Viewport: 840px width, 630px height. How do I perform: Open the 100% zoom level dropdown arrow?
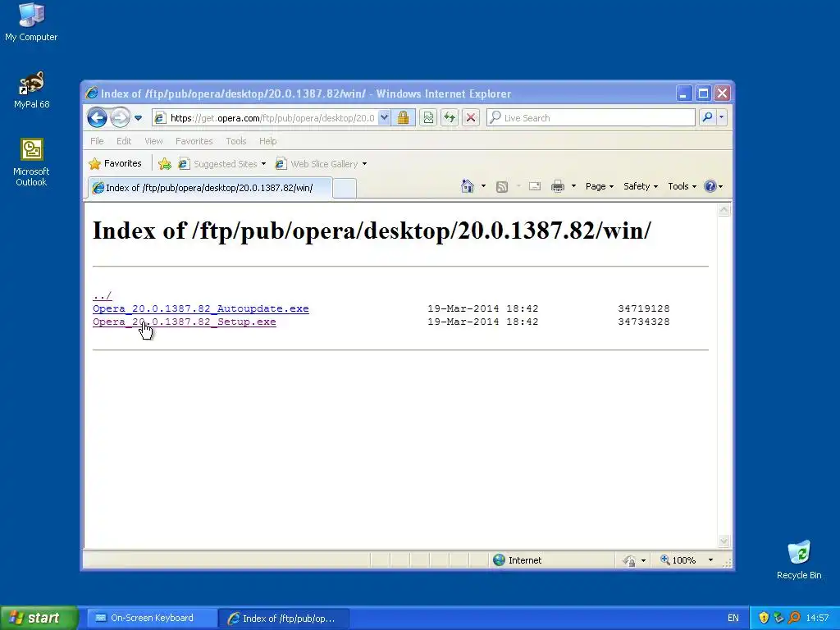coord(710,560)
